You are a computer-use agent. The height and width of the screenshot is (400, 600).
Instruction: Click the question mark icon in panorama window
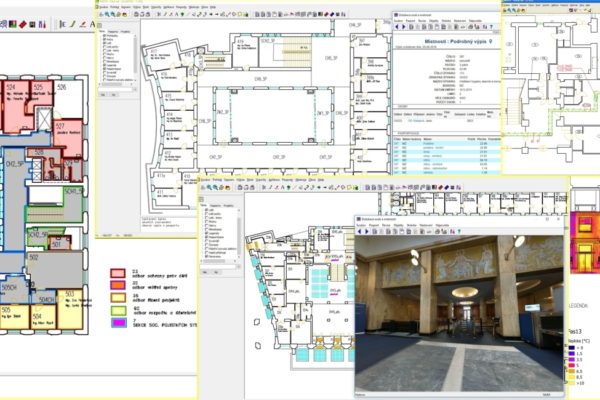coord(459,232)
